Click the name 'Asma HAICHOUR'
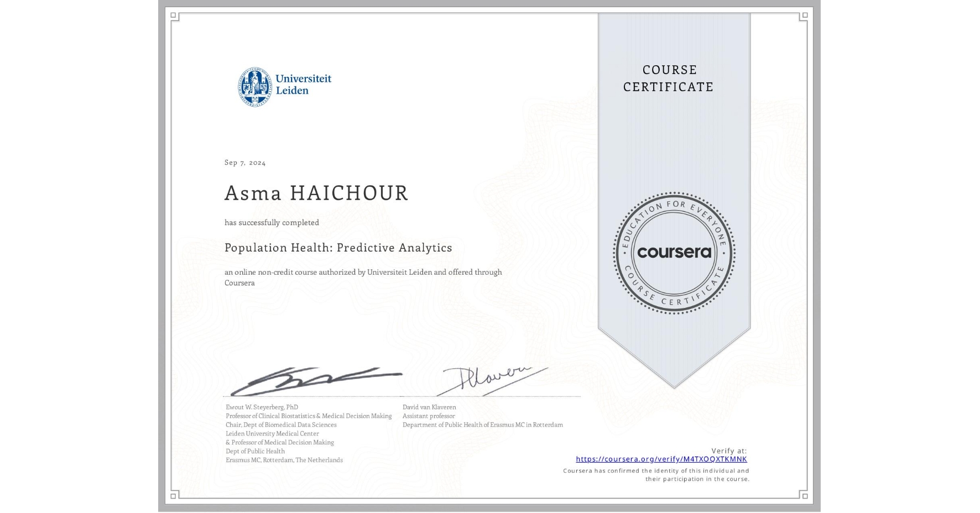The image size is (980, 513). coord(315,193)
